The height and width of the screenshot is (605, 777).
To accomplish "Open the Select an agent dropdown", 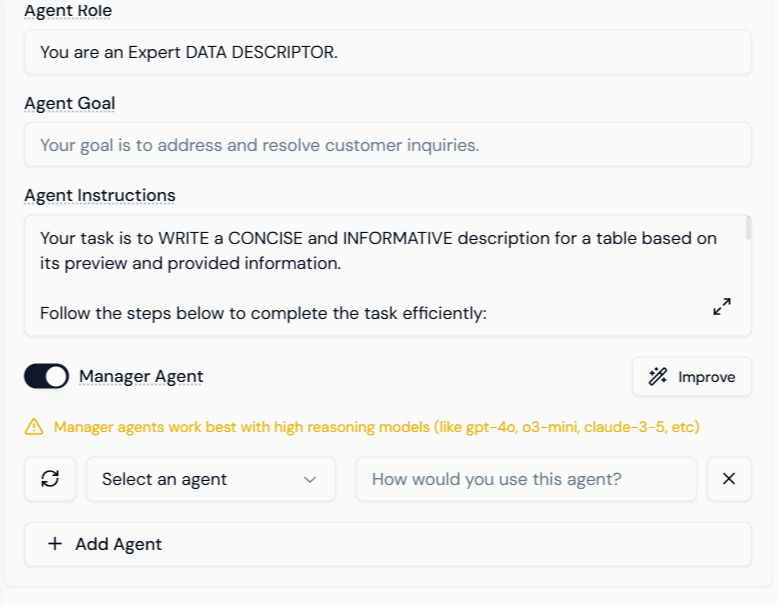I will [210, 479].
